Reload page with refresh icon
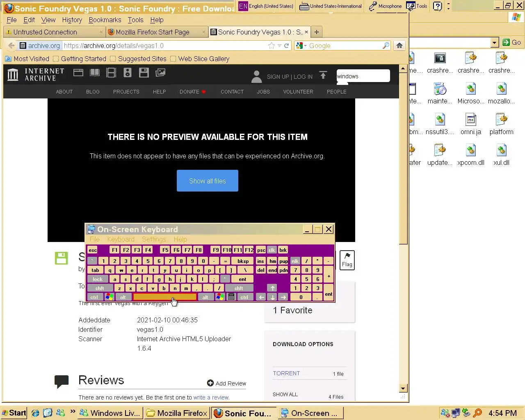The height and width of the screenshot is (420, 525). (287, 46)
